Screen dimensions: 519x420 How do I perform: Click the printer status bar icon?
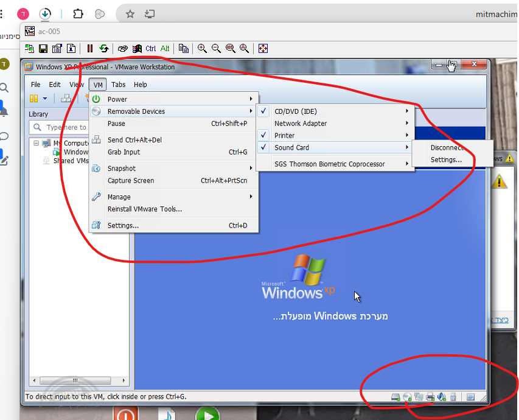[x=430, y=397]
